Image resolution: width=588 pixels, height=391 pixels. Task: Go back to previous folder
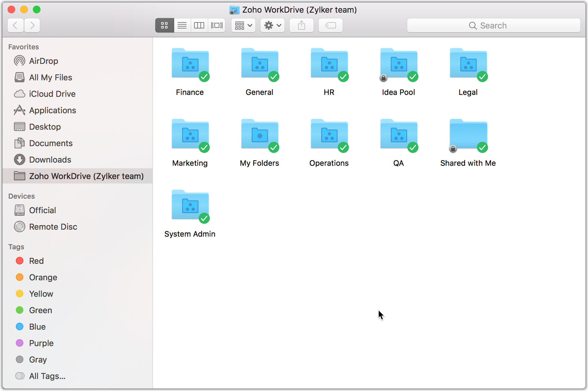pos(15,25)
